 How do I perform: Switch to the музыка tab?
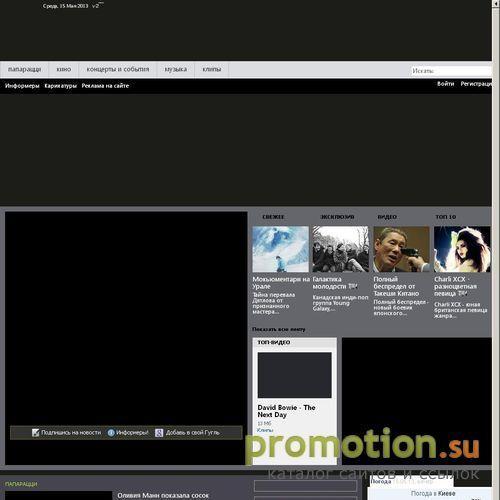click(176, 69)
